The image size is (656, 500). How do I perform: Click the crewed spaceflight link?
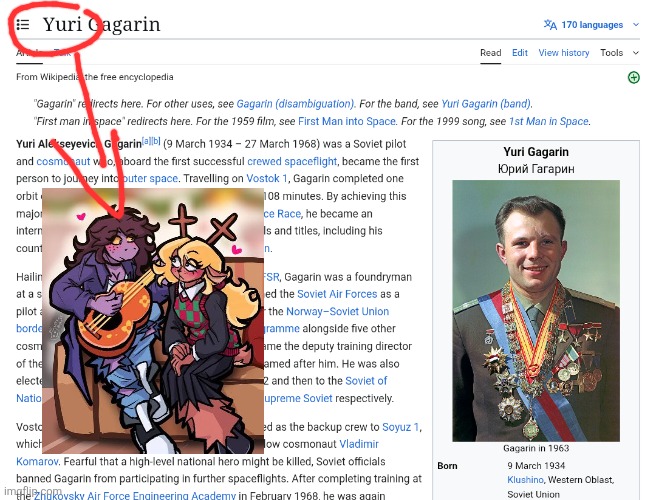coord(292,162)
